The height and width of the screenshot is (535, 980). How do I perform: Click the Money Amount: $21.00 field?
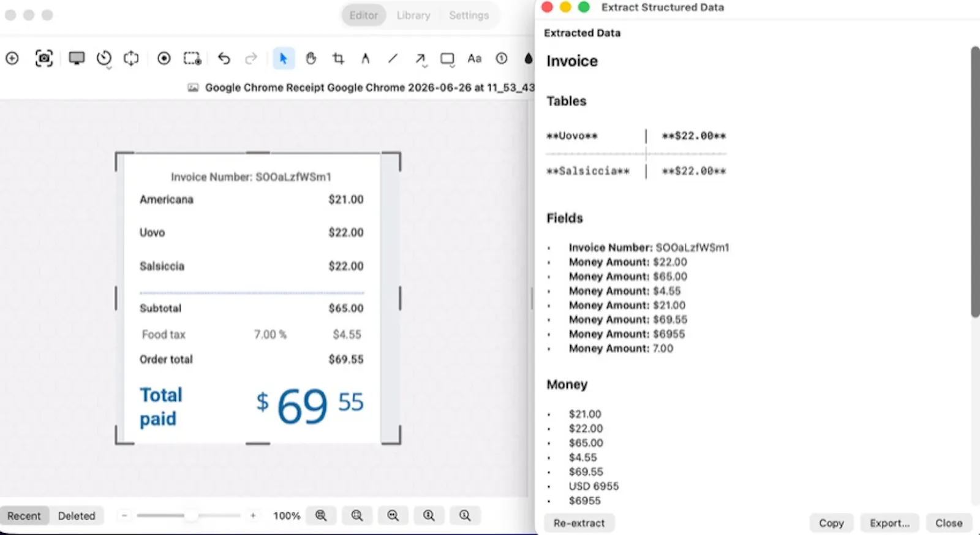pos(627,305)
